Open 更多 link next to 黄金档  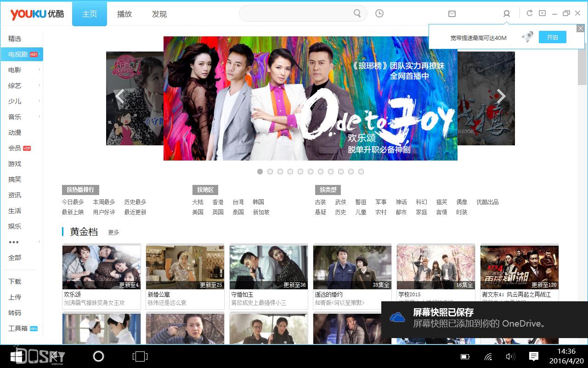113,233
